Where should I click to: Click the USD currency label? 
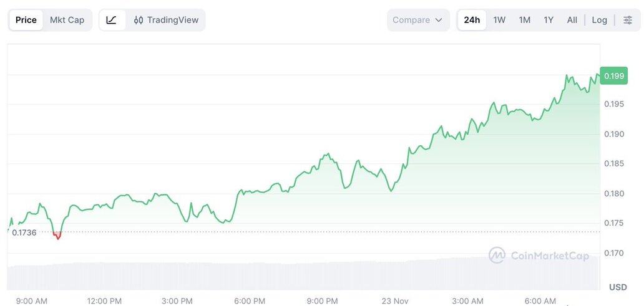[618, 287]
